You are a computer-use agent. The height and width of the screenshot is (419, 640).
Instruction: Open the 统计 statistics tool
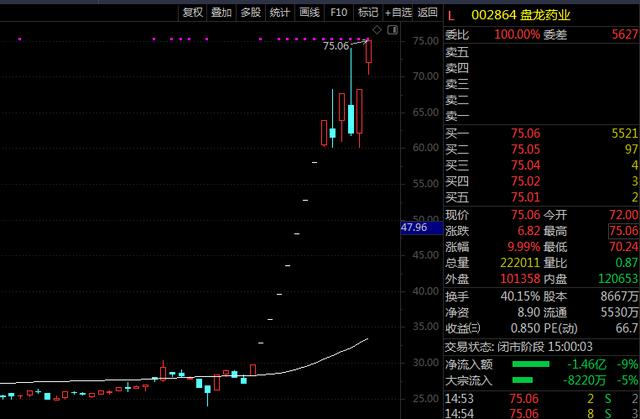point(280,13)
